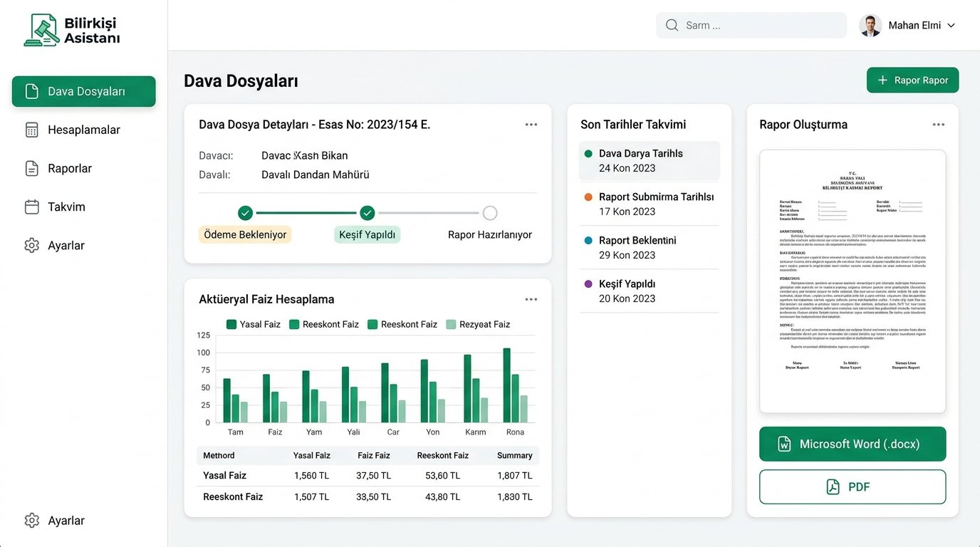Click the Methord column header
This screenshot has width=980, height=547.
tap(219, 456)
